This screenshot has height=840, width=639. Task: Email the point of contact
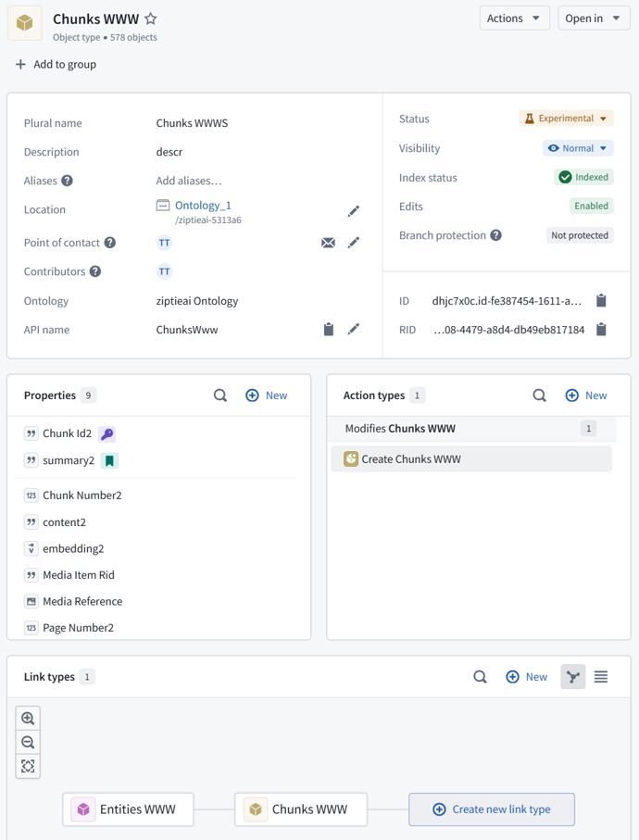pyautogui.click(x=329, y=243)
